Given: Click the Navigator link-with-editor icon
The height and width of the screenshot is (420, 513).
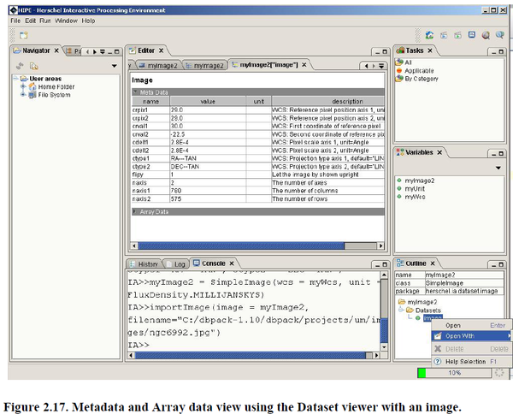Looking at the screenshot, I should (x=33, y=66).
